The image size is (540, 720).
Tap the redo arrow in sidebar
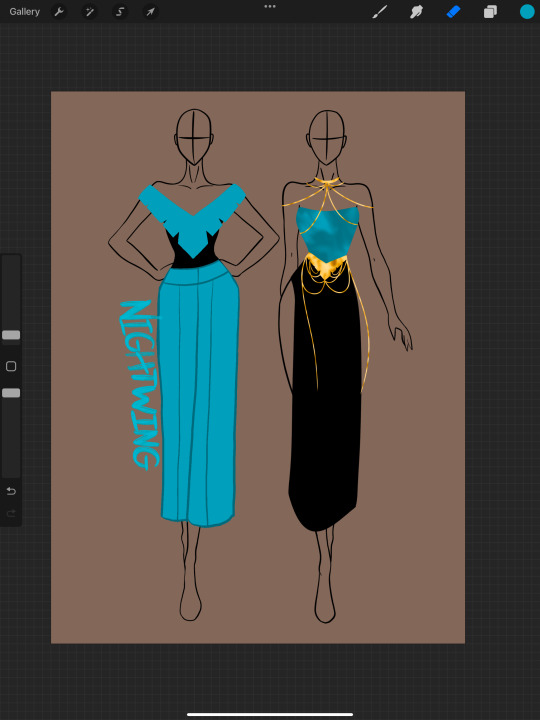(x=11, y=513)
